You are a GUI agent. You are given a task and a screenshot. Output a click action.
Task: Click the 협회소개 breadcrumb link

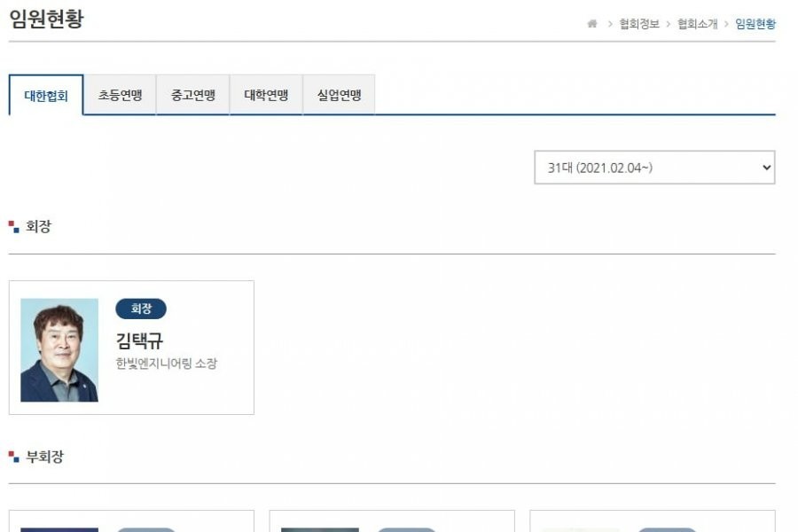(x=697, y=24)
